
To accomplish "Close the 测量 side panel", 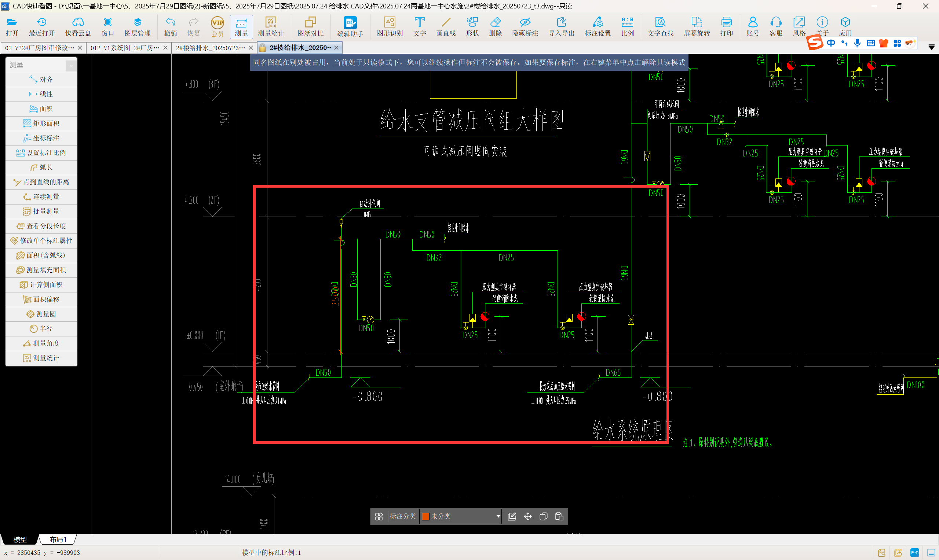I will tap(71, 66).
